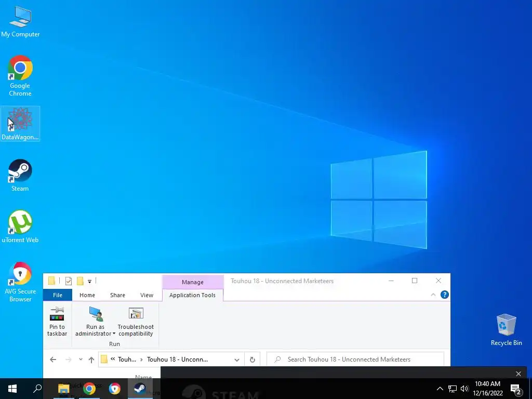Select the AVG Secure Browser desktop shortcut
532x399 pixels.
[x=20, y=282]
